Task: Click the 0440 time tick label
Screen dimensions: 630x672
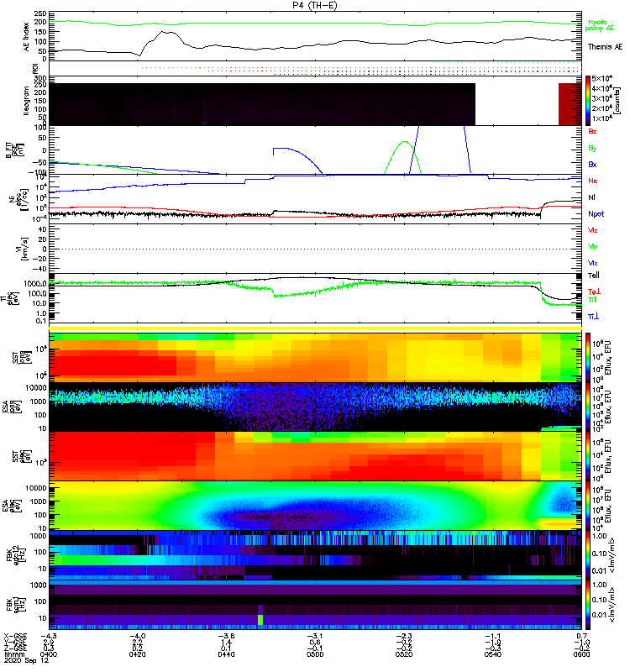Action: (226, 654)
